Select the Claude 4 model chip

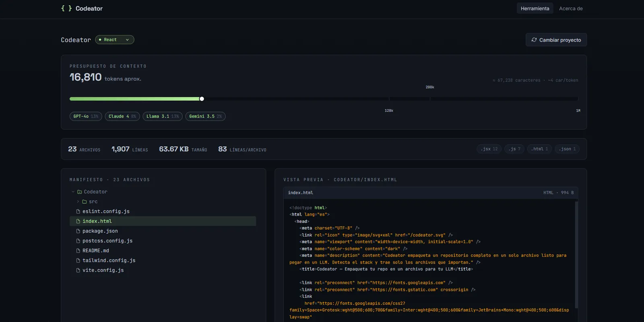click(122, 116)
